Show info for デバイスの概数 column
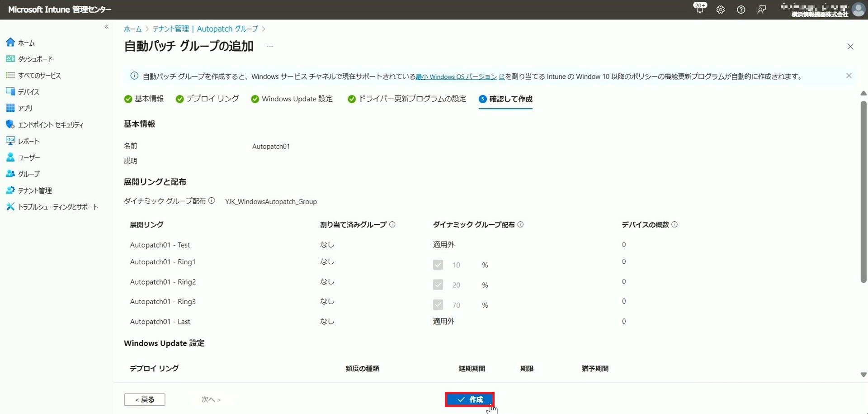The width and height of the screenshot is (868, 414). 675,224
